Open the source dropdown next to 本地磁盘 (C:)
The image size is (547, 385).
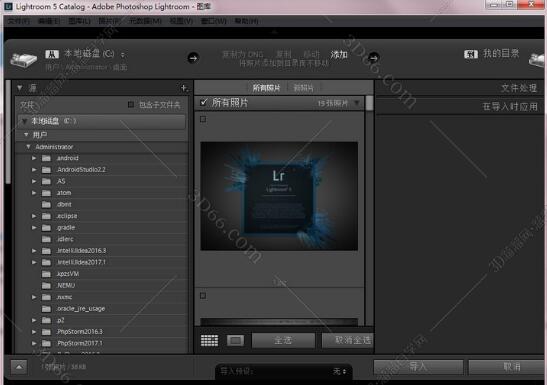coord(122,55)
